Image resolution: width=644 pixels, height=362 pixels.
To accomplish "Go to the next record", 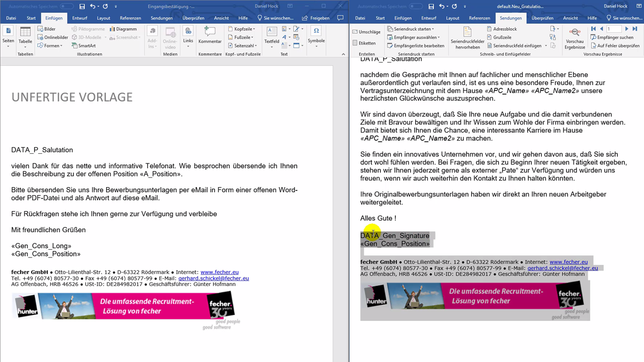I will (x=626, y=29).
